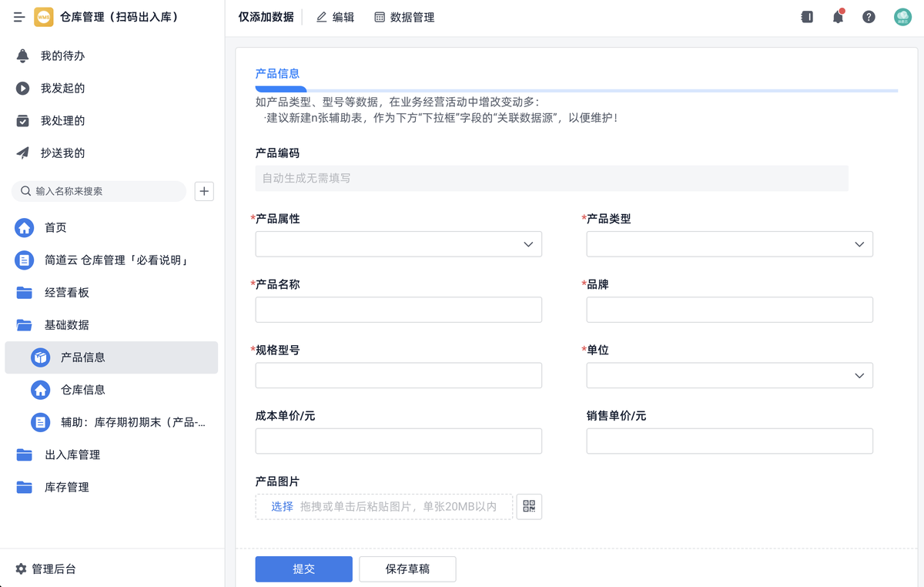Screen dimensions: 924x587
Task: Open the QR scan icon beside 产品图片
Action: pyautogui.click(x=529, y=506)
